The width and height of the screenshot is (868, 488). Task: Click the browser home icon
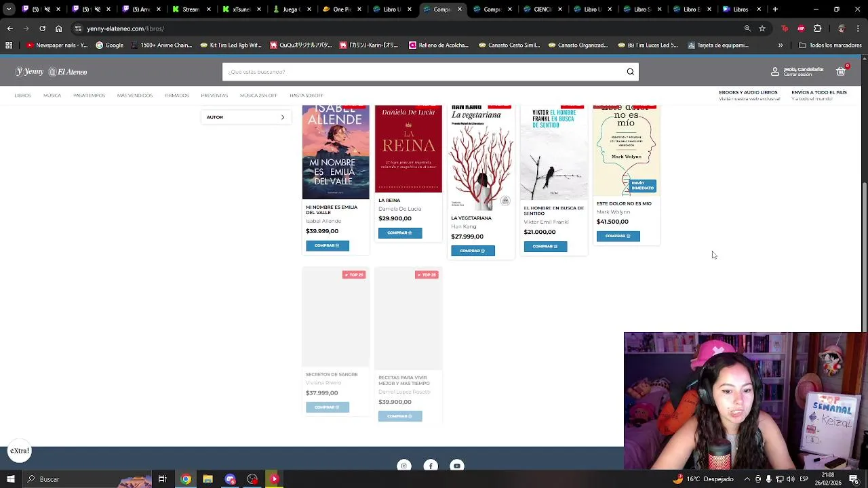(58, 28)
